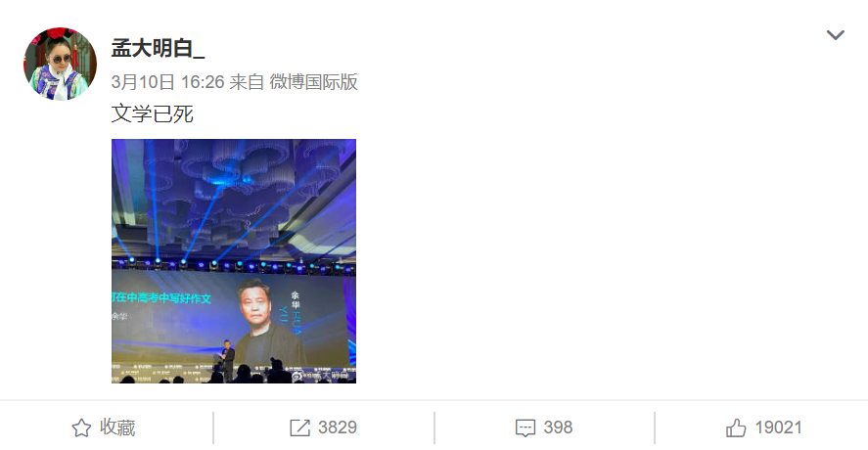Open the 孟大明白_ username link

point(158,48)
